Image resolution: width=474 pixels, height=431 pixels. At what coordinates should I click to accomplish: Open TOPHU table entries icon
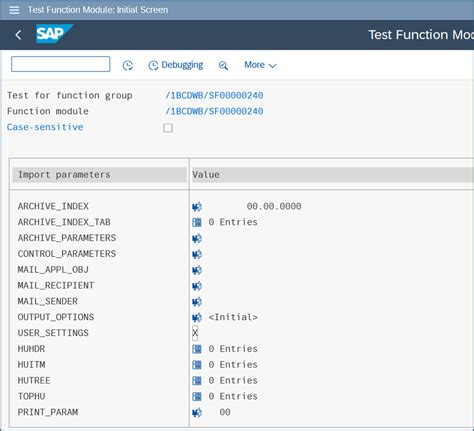point(197,397)
